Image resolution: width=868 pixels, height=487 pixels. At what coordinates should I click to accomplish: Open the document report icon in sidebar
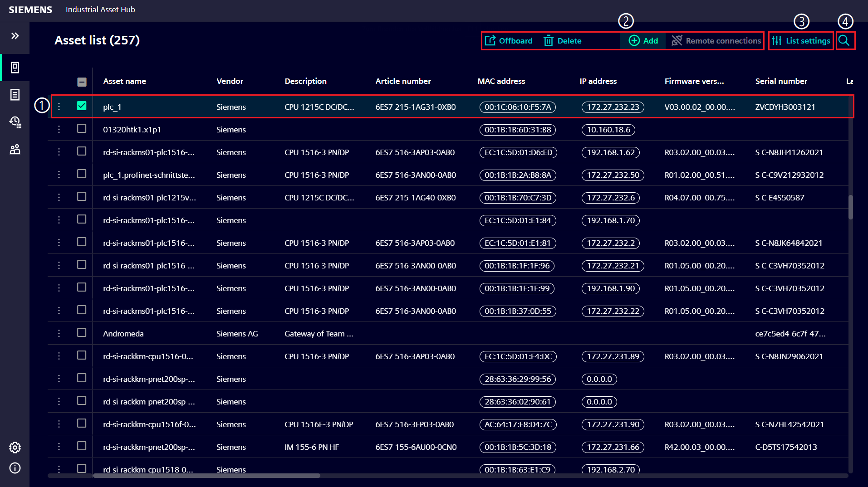[x=15, y=95]
